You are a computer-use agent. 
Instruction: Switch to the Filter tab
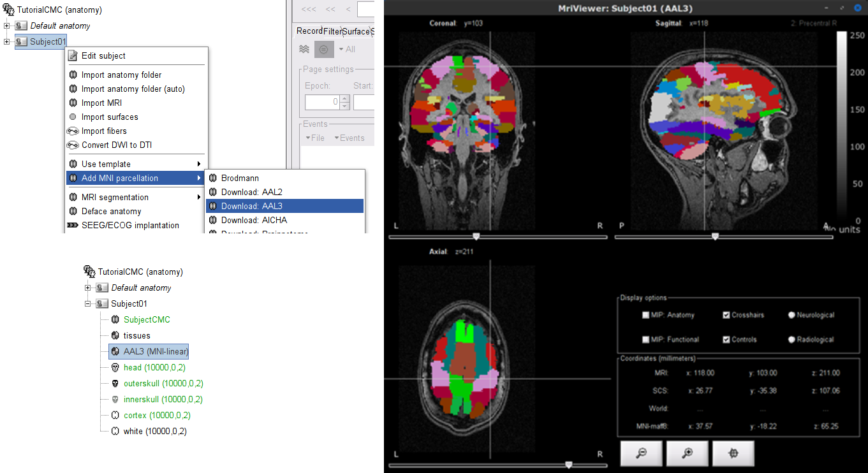(332, 31)
